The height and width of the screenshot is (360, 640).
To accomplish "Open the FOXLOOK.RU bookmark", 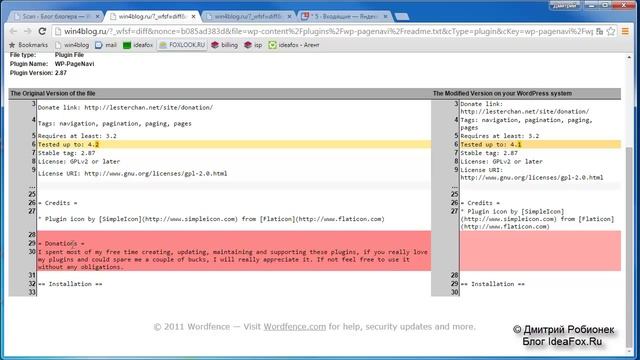I will pyautogui.click(x=182, y=45).
